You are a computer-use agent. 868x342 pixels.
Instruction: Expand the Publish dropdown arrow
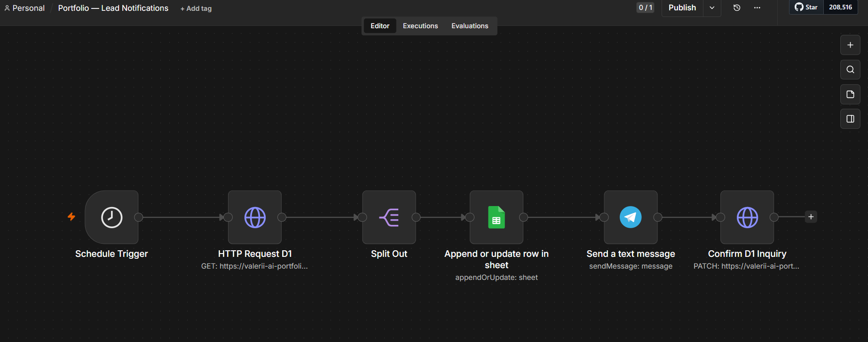pyautogui.click(x=712, y=8)
